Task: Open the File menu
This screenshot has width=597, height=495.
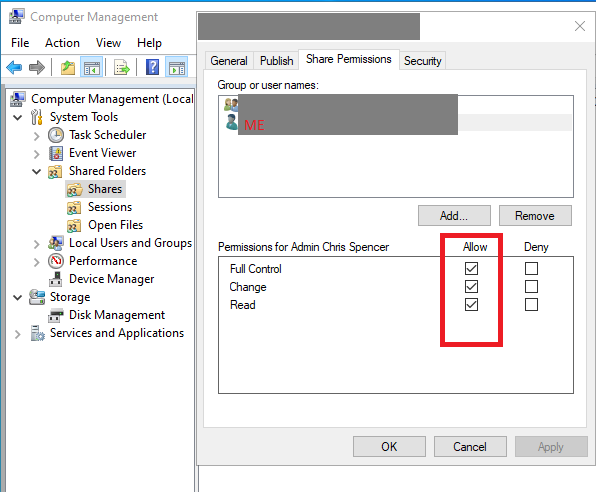Action: click(x=20, y=43)
